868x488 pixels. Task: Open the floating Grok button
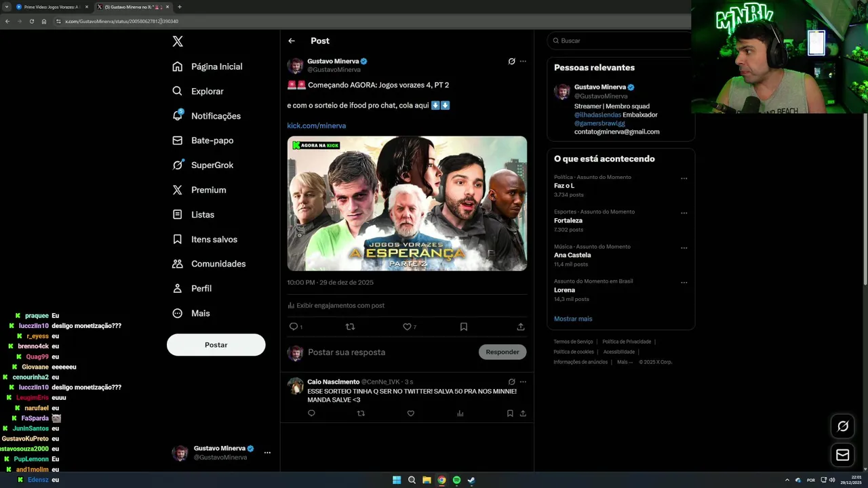click(843, 426)
